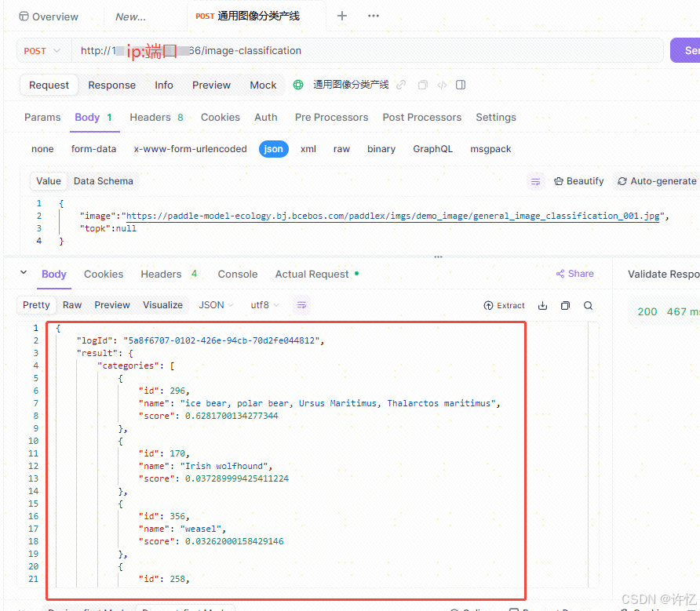Click the logId value text
Screen dimensions: 700x611
click(x=221, y=340)
